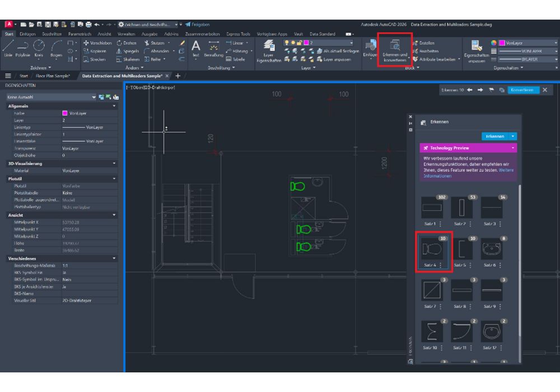Expand the Bogen tool options
The height and width of the screenshot is (392, 560).
tap(56, 58)
